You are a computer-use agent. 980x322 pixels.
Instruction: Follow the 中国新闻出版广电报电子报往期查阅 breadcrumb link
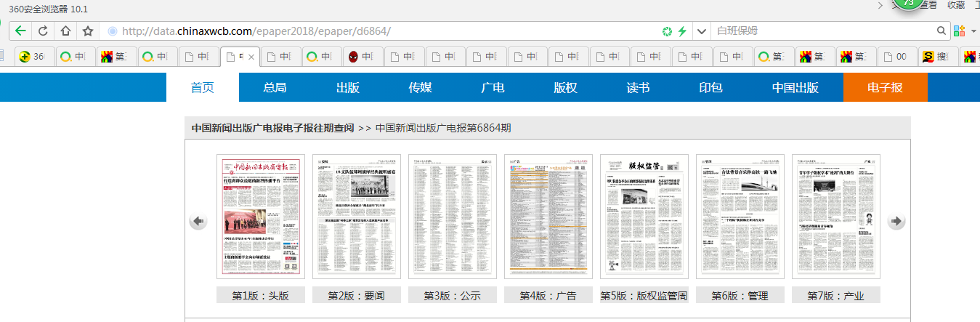(273, 128)
